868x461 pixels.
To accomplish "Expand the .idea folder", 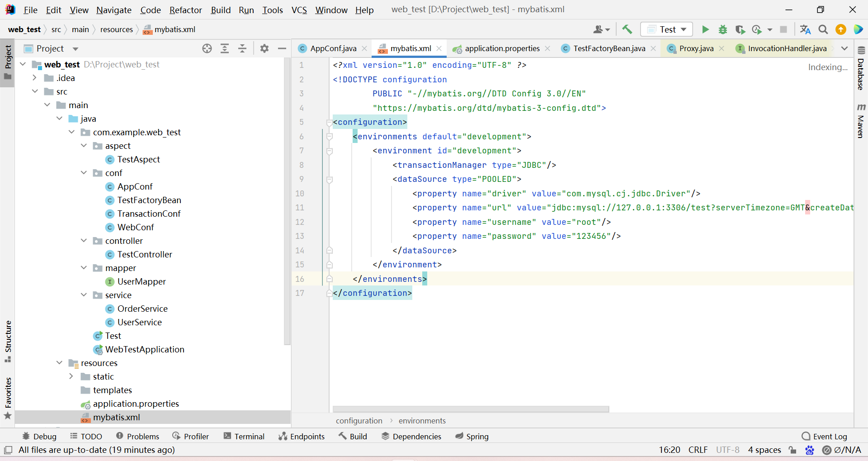I will coord(35,78).
